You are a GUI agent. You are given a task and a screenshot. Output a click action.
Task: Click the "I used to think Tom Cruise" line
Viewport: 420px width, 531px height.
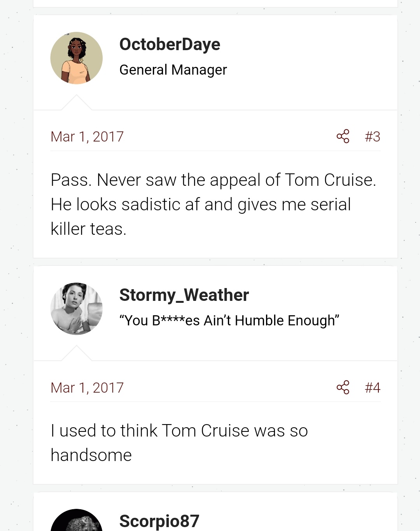click(179, 431)
